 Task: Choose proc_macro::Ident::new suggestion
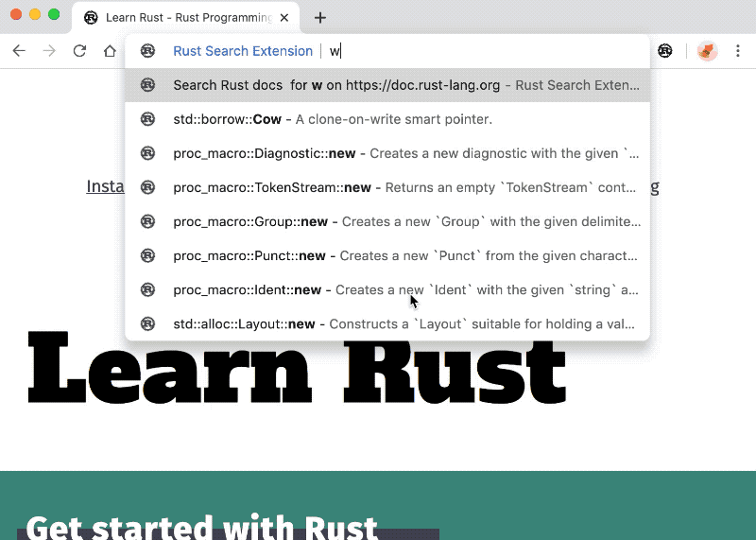coord(387,289)
